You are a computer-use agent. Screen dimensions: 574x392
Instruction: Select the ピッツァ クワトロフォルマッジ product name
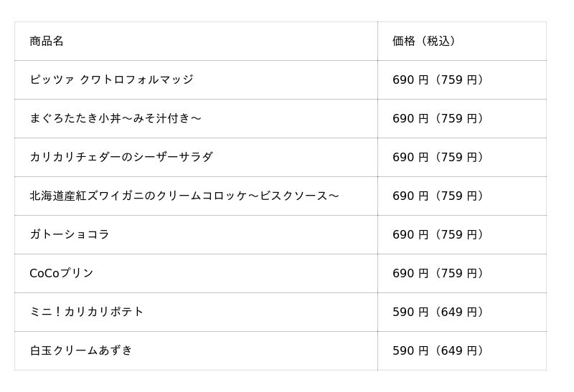click(x=111, y=80)
